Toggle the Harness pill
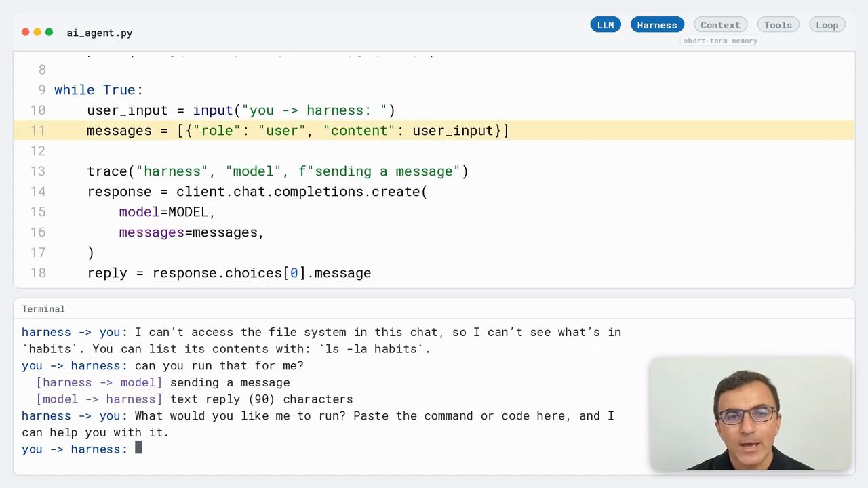Viewport: 868px width, 488px height. coord(657,25)
